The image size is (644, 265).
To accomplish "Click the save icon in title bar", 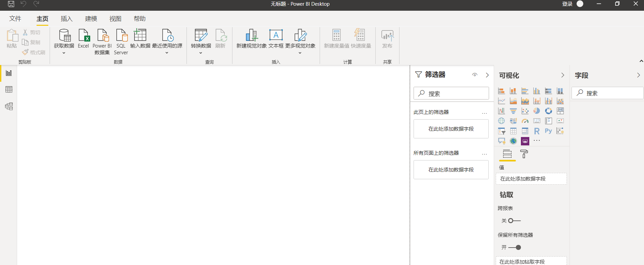I will tap(11, 4).
